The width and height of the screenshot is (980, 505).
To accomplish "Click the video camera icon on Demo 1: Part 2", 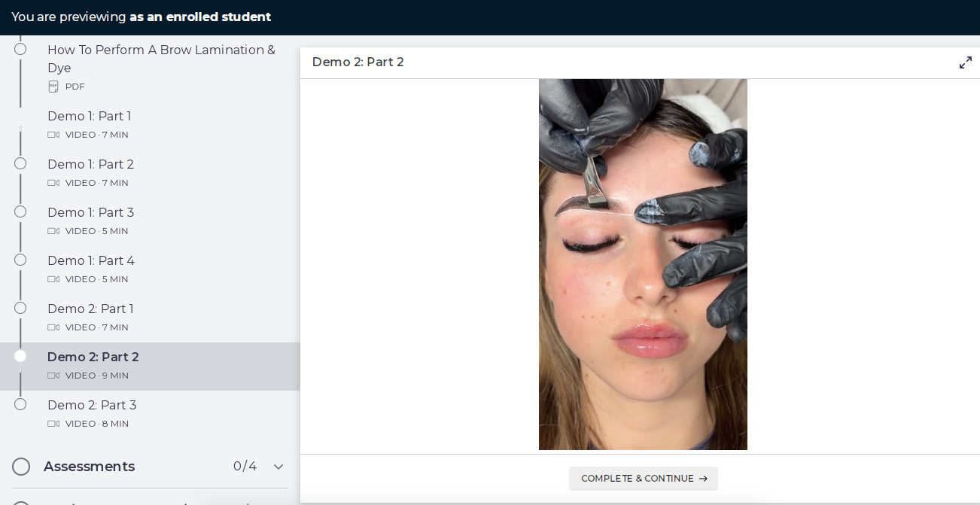I will [x=53, y=183].
